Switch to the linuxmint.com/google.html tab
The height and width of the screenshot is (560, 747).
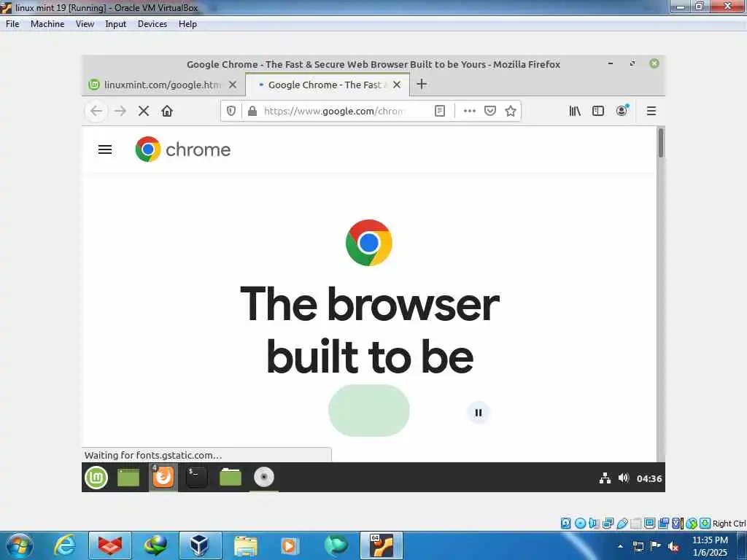click(162, 85)
